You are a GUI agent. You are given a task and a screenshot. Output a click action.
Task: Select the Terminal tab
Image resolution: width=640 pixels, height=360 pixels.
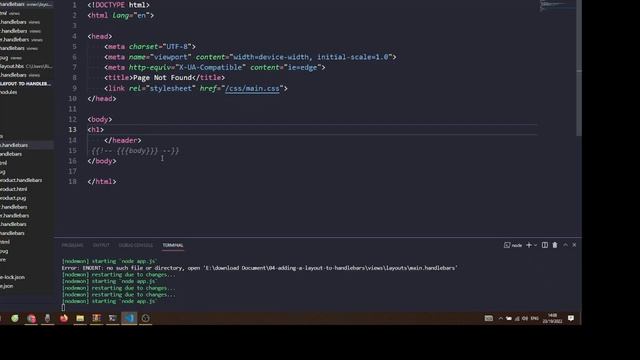173,245
